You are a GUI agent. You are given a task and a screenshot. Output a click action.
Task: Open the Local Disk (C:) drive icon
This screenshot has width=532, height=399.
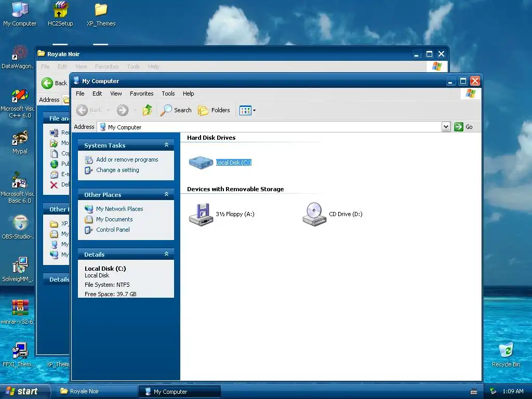tap(201, 163)
